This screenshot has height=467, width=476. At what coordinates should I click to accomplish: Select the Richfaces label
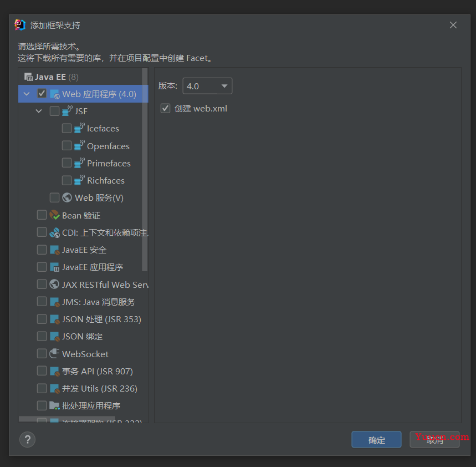tap(106, 181)
